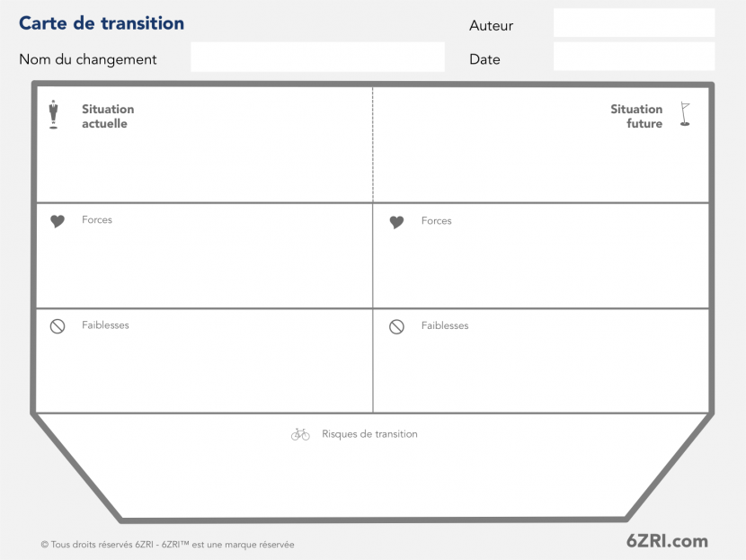746x560 pixels.
Task: Click the Risques de transition label
Action: click(x=369, y=434)
